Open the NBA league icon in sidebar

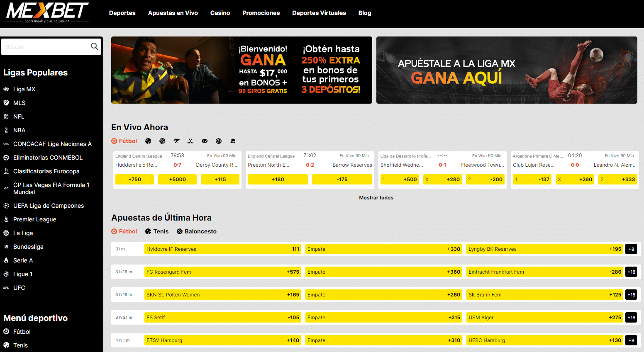click(6, 130)
